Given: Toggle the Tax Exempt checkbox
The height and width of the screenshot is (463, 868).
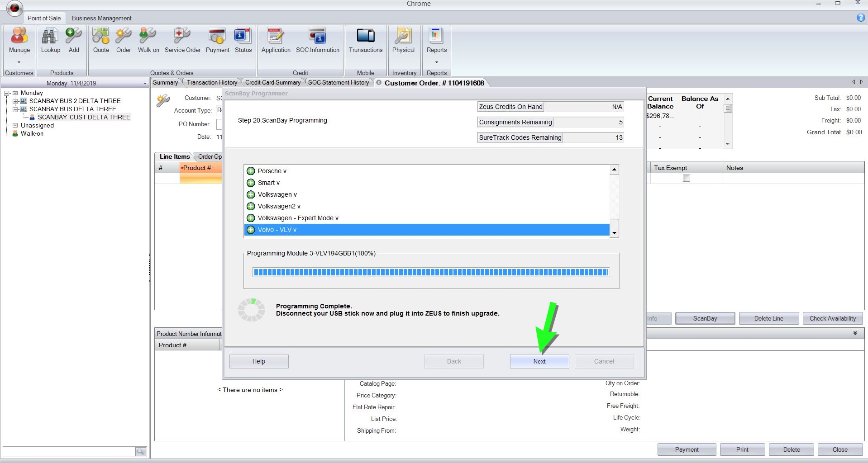Looking at the screenshot, I should [x=686, y=178].
